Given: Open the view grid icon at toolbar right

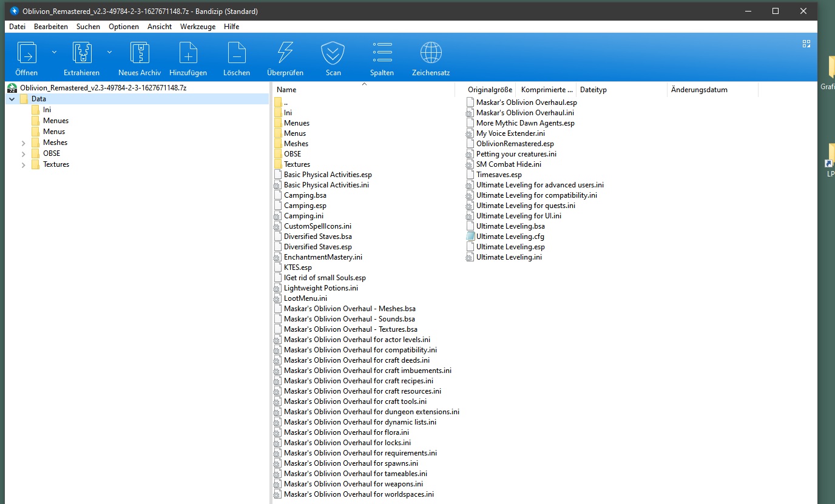Looking at the screenshot, I should tap(806, 44).
